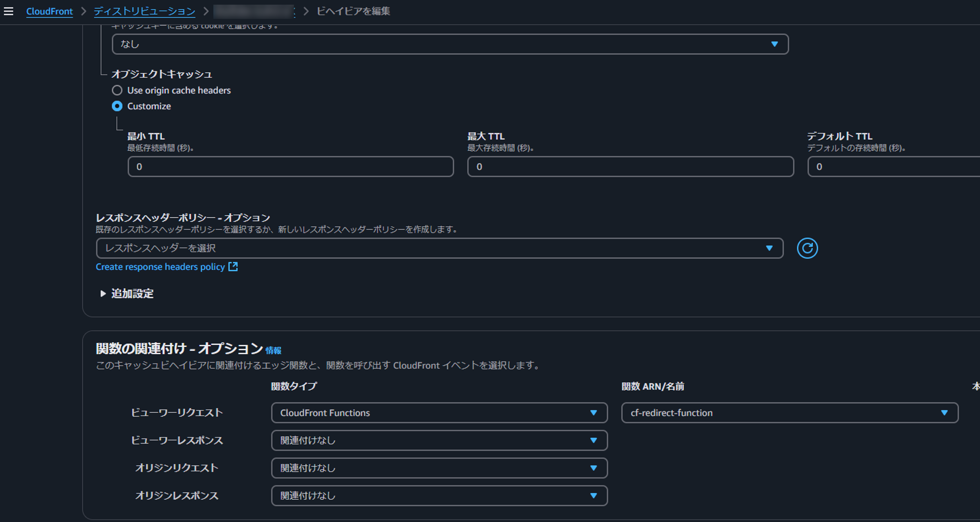Open Create response headers policy link
This screenshot has width=980, height=522.
tap(160, 267)
